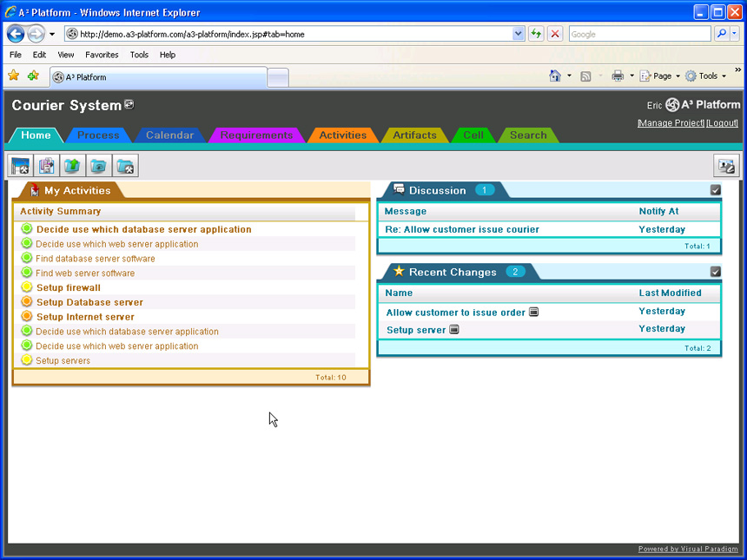747x560 pixels.
Task: Open the layout configuration icon with tools
Action: coord(21,166)
